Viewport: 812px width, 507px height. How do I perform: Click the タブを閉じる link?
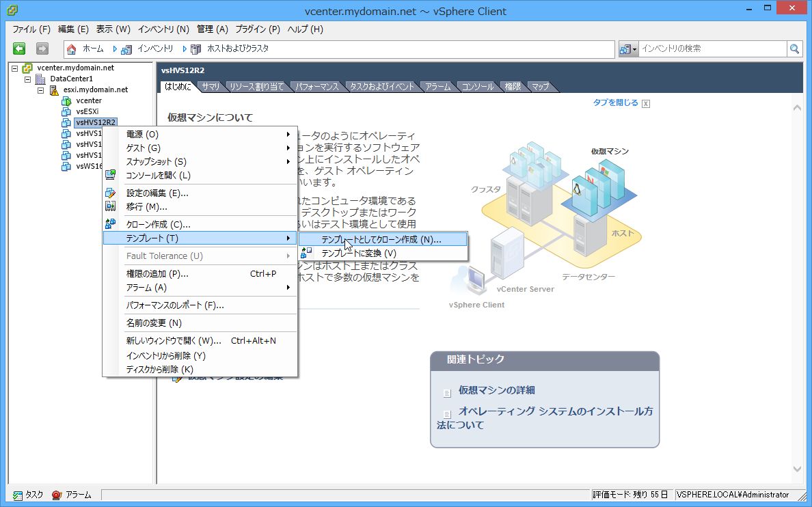[615, 102]
